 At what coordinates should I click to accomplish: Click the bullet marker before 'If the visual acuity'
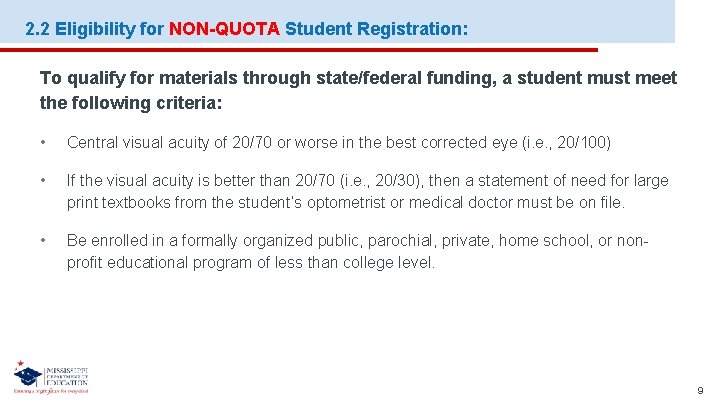43,180
